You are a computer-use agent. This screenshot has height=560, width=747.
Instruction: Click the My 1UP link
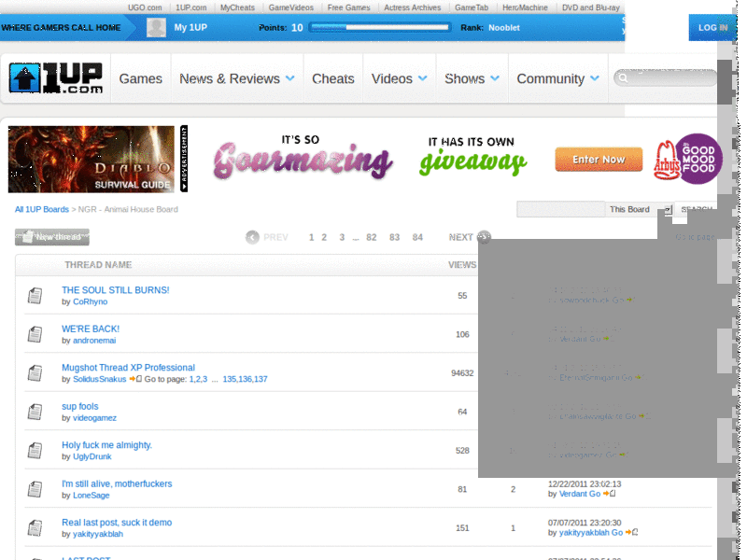click(x=190, y=28)
